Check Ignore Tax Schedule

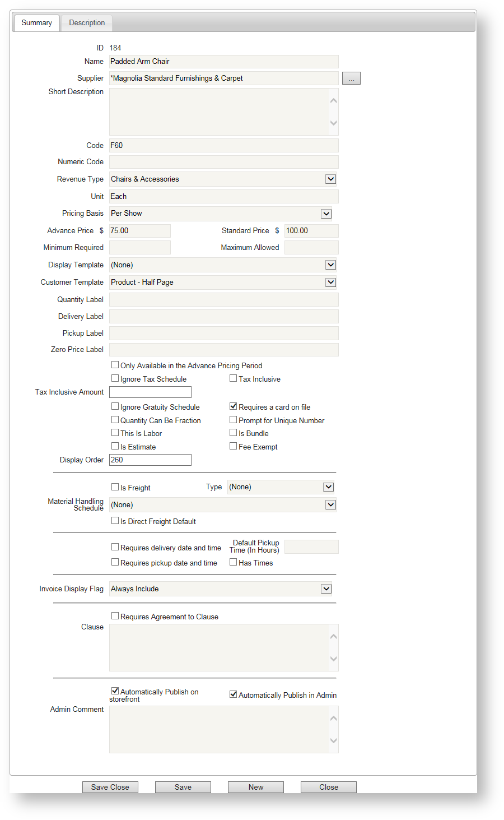coord(115,378)
